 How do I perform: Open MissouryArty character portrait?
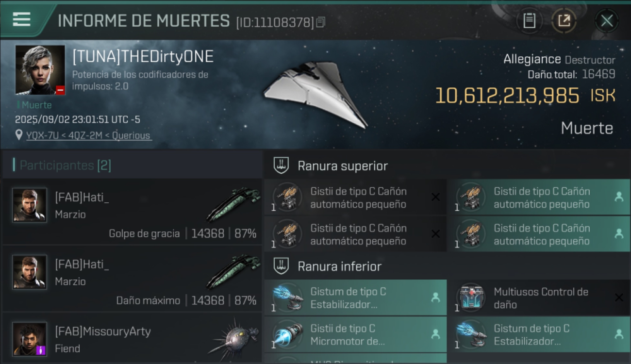(x=30, y=339)
